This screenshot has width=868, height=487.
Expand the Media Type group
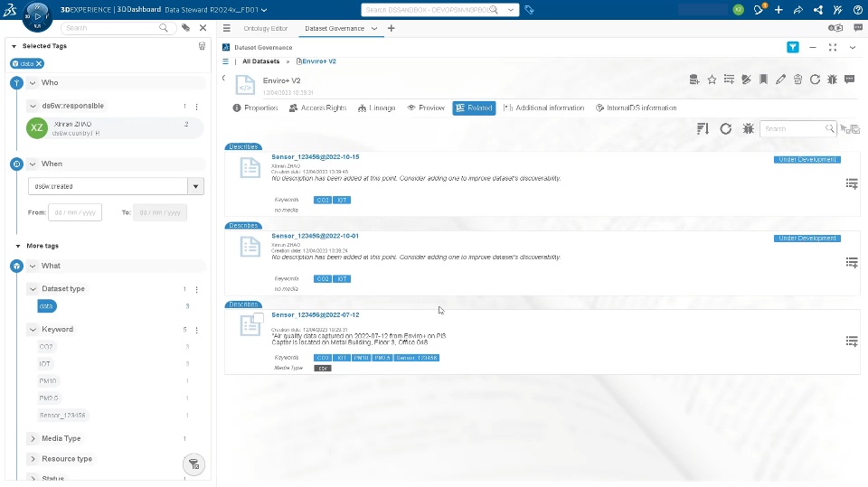click(33, 438)
